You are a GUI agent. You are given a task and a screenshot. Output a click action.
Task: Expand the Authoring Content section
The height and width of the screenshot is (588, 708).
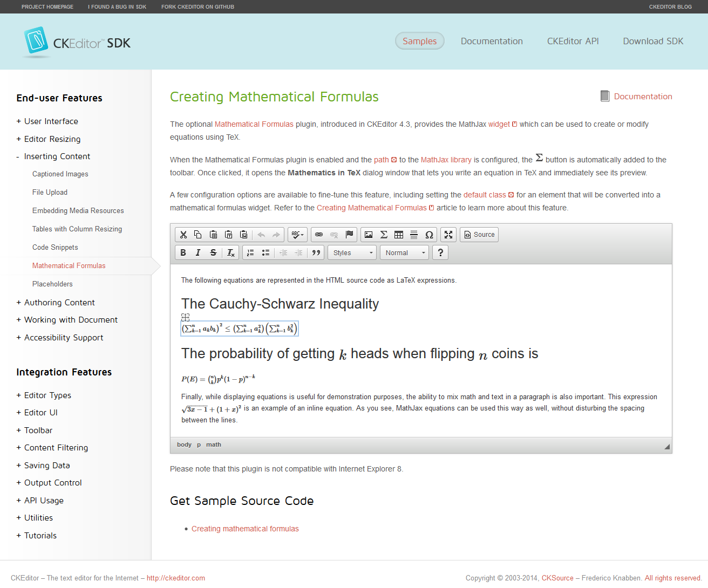[59, 303]
